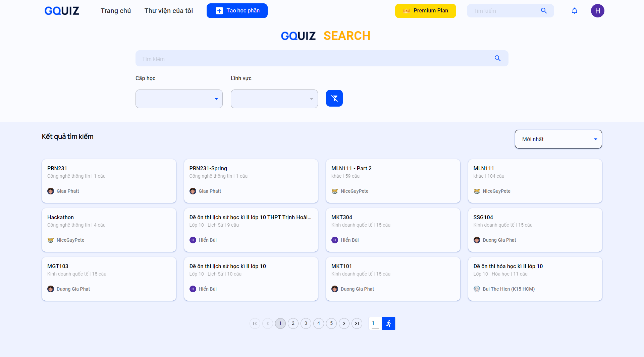Click Giaa Phatt avatar on PRN231-Spring card
Screen dimensions: 644x357
tap(193, 191)
